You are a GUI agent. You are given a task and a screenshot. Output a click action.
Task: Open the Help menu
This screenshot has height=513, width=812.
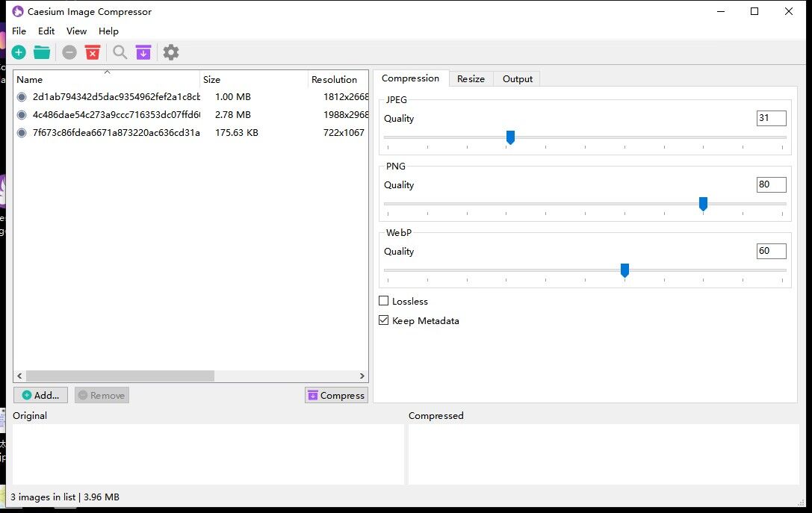(109, 31)
